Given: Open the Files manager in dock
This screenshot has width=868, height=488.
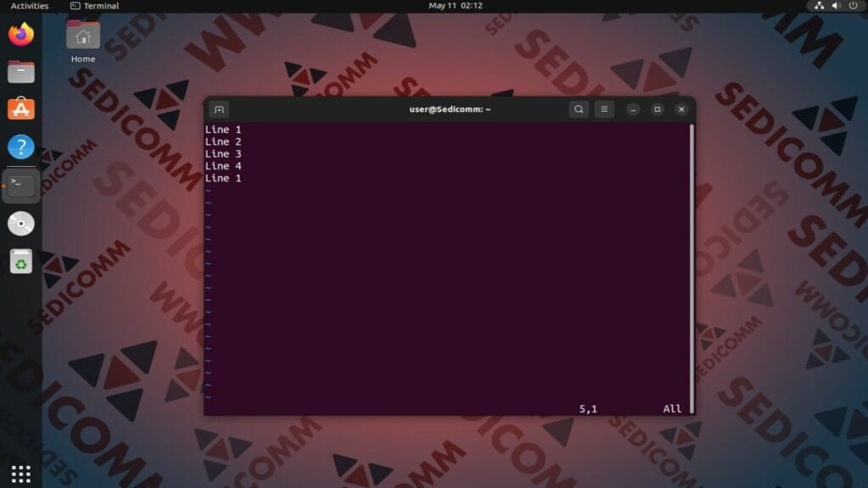Looking at the screenshot, I should point(21,72).
